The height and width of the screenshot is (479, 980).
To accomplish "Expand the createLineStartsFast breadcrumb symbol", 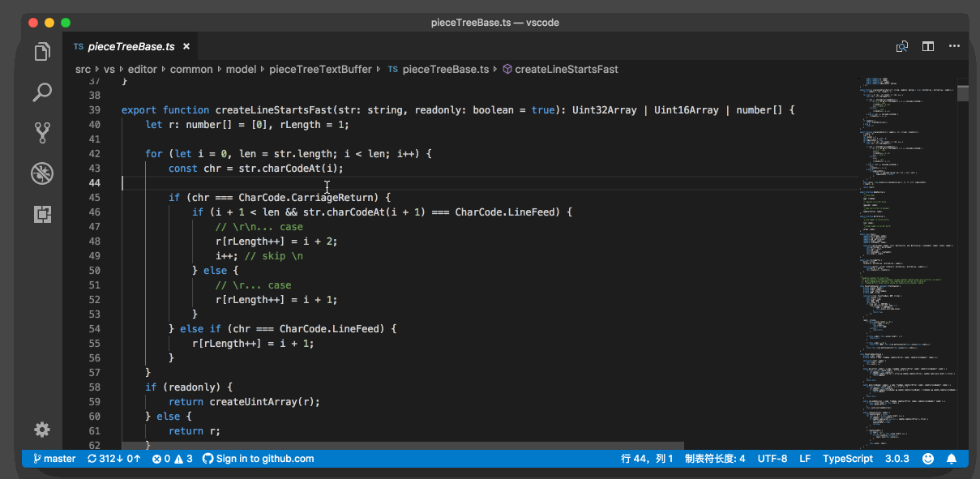I will coord(566,70).
